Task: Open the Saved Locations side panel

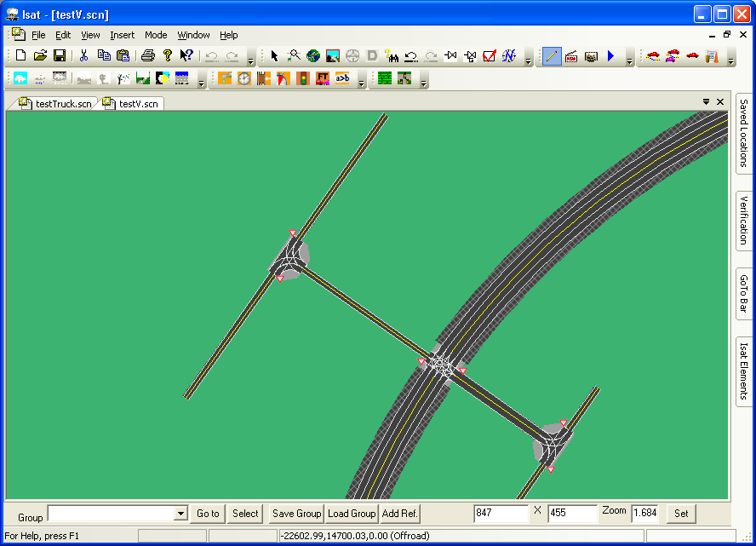Action: tap(743, 132)
